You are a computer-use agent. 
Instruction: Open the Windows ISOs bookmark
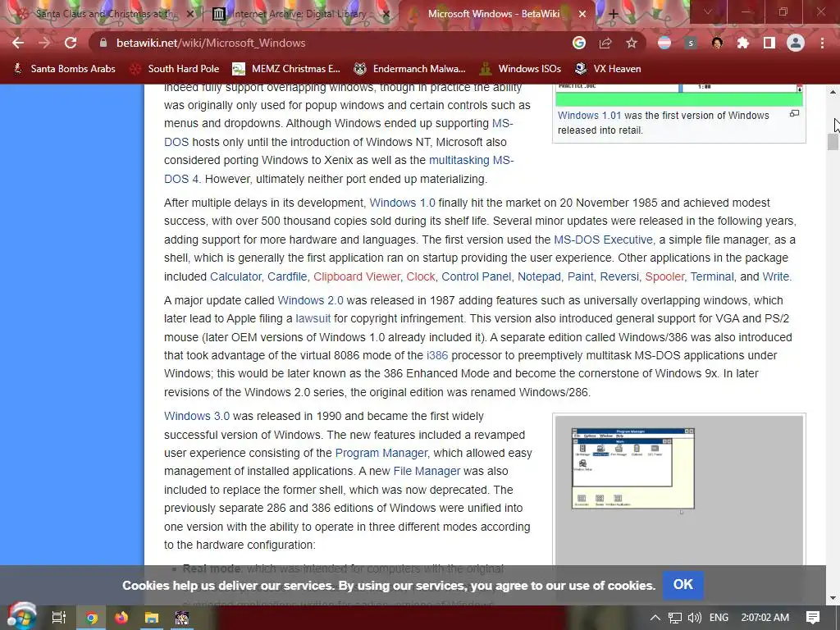click(521, 69)
